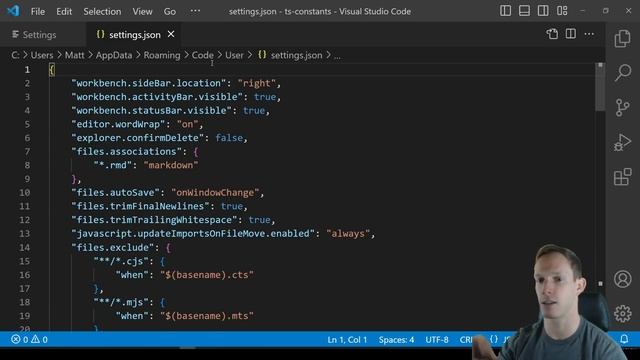Click the "right" value on line 2

pos(257,83)
